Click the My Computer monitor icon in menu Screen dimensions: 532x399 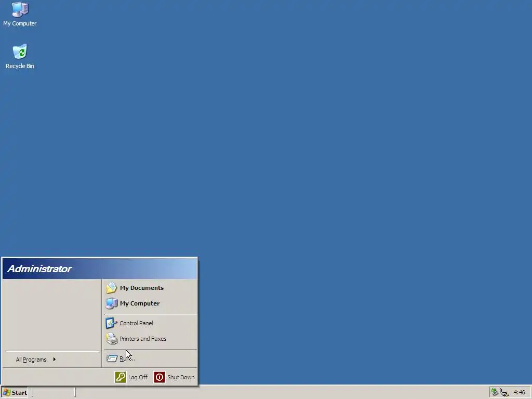pos(111,303)
